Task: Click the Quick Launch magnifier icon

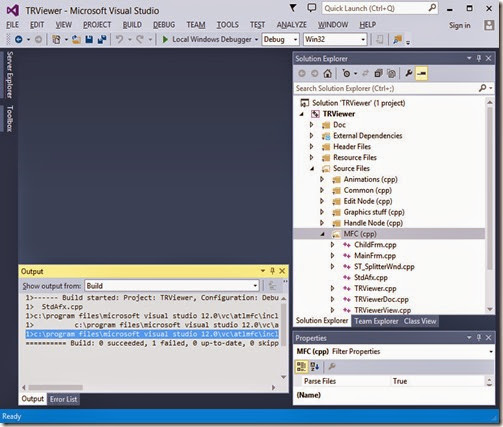Action: (432, 8)
